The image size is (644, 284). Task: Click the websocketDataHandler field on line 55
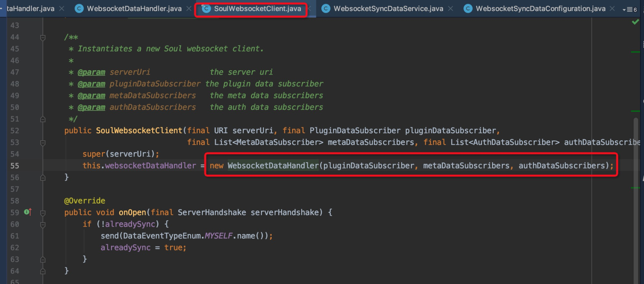[151, 165]
